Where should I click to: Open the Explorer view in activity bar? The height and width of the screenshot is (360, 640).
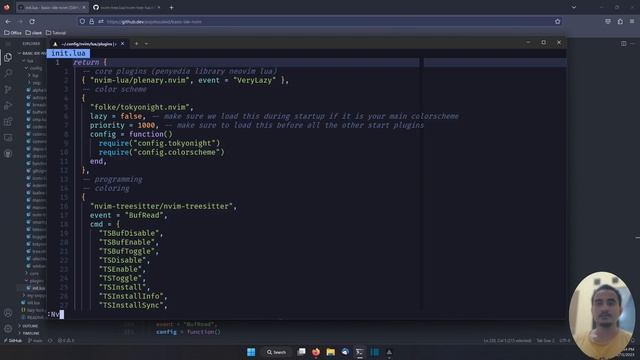8,58
